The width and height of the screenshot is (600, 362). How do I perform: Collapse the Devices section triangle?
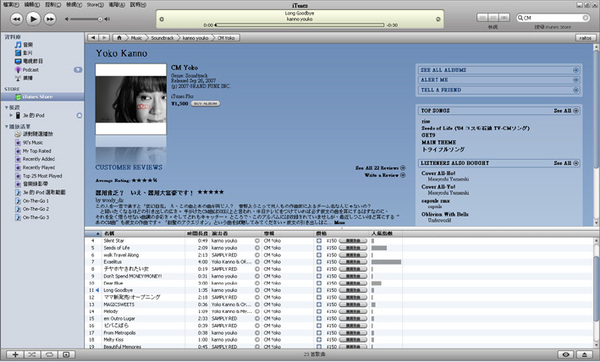coord(6,107)
